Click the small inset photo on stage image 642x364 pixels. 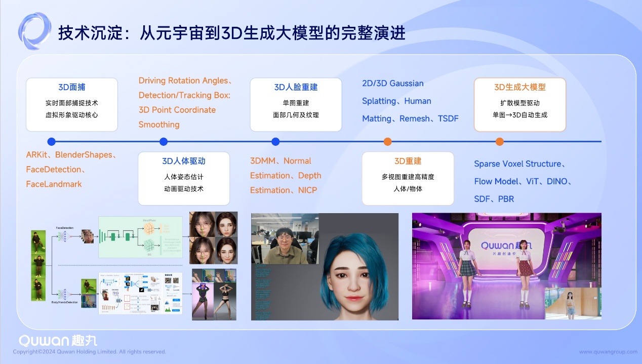coord(573,303)
